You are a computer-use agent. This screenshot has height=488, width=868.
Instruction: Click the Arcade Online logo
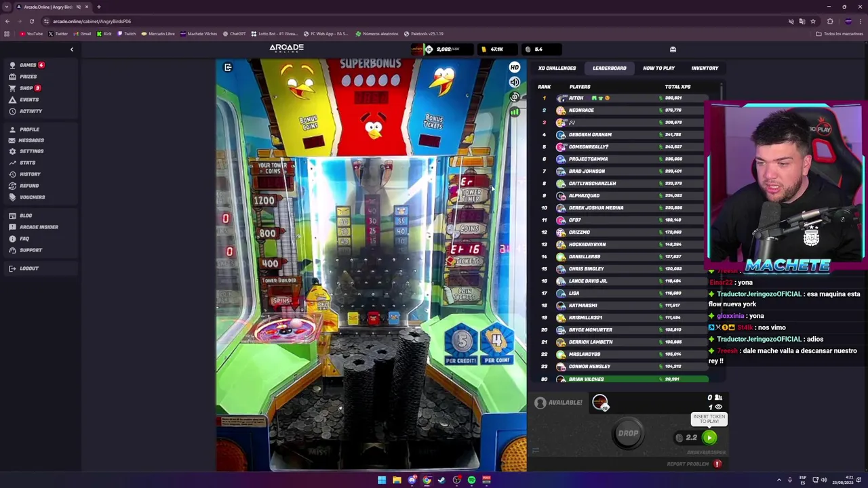286,48
